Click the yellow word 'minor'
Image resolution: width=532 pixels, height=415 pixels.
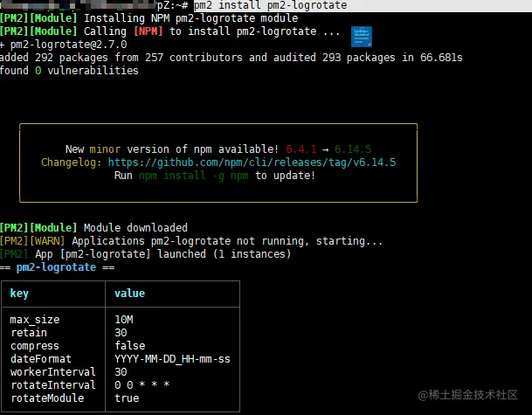[x=105, y=149]
